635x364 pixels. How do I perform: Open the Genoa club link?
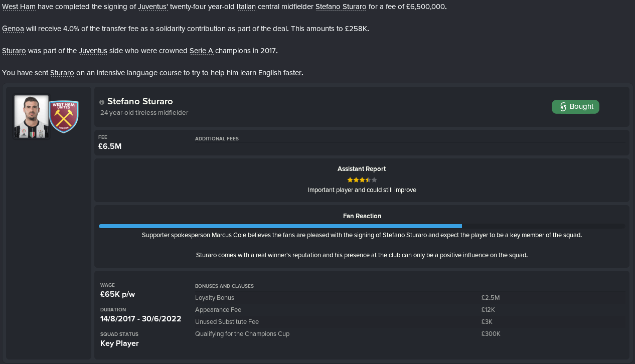13,29
